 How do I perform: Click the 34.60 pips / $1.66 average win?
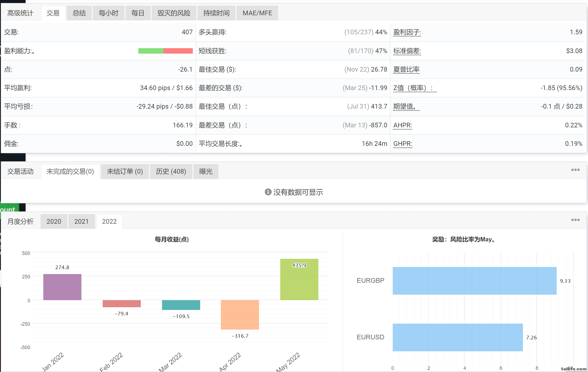166,88
